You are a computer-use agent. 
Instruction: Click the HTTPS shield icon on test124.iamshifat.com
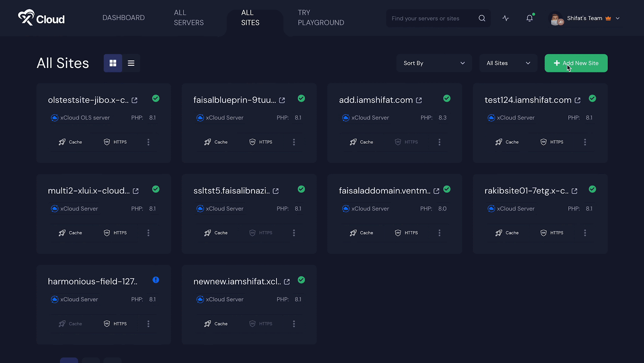point(543,142)
